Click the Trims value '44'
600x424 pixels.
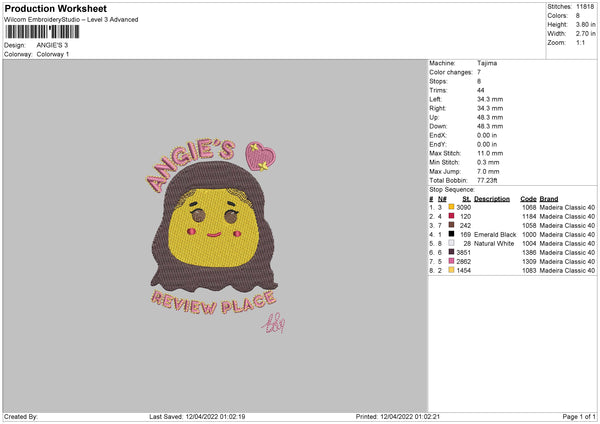[x=481, y=90]
